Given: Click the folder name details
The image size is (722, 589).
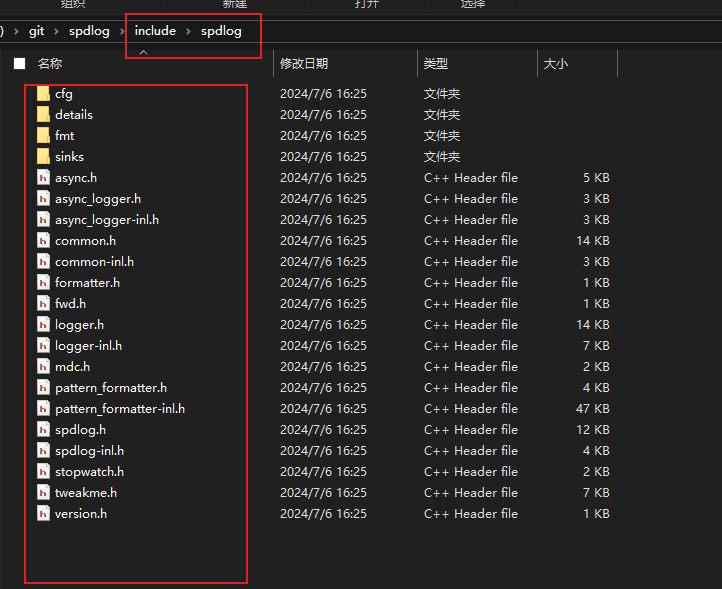Looking at the screenshot, I should 74,115.
